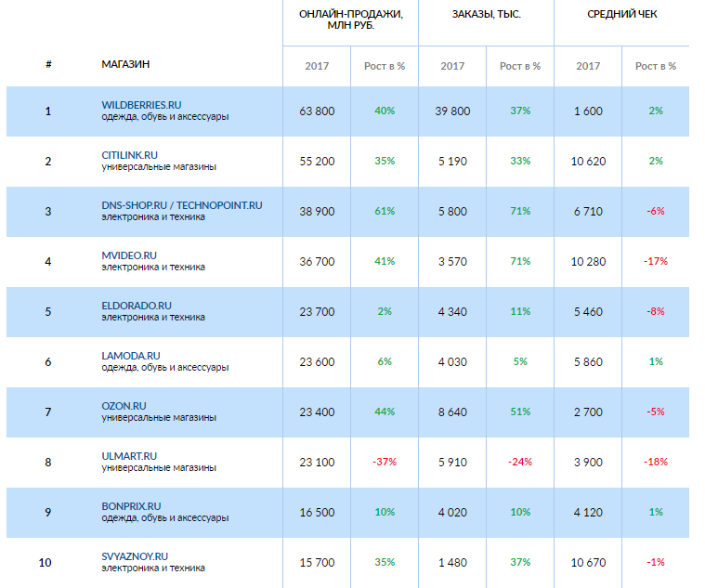This screenshot has width=705, height=588.
Task: Click Svyaznoy's average check value 10 670
Action: 588,562
